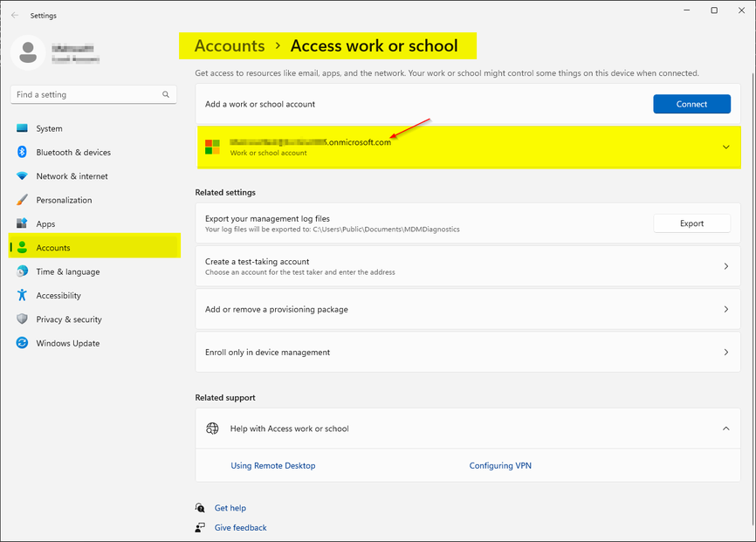Click the Get help icon
Screen dimensions: 756x542
tap(200, 507)
